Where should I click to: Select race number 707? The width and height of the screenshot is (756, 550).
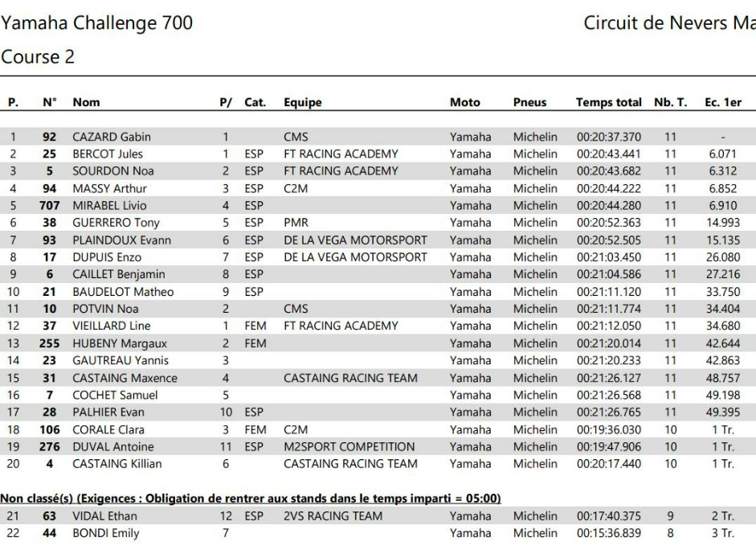click(49, 205)
